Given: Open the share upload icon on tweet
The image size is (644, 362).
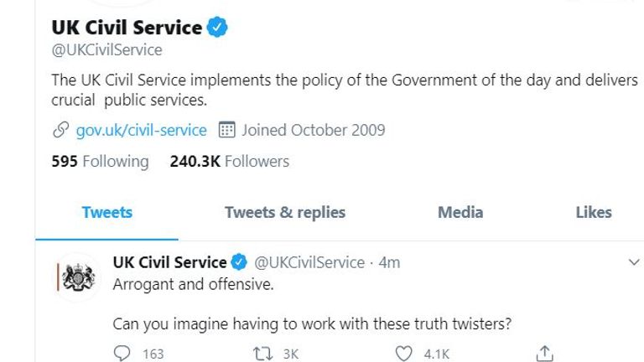Looking at the screenshot, I should (x=544, y=353).
